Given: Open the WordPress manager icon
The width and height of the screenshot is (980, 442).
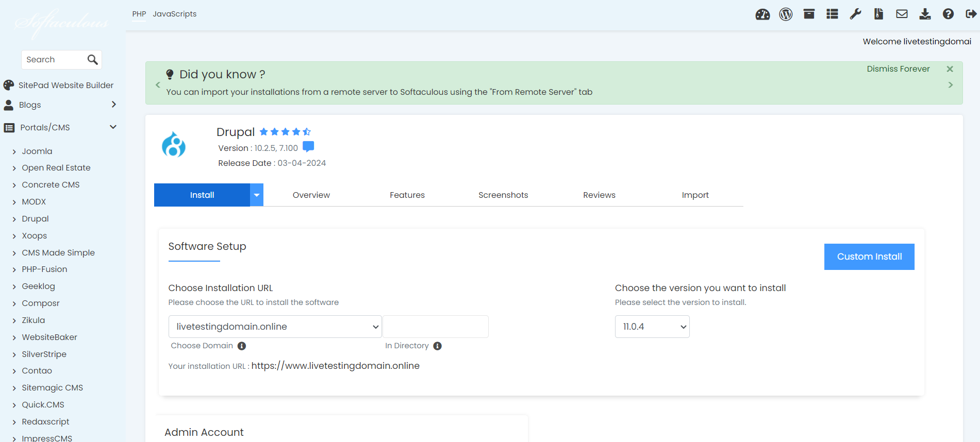Looking at the screenshot, I should point(786,14).
